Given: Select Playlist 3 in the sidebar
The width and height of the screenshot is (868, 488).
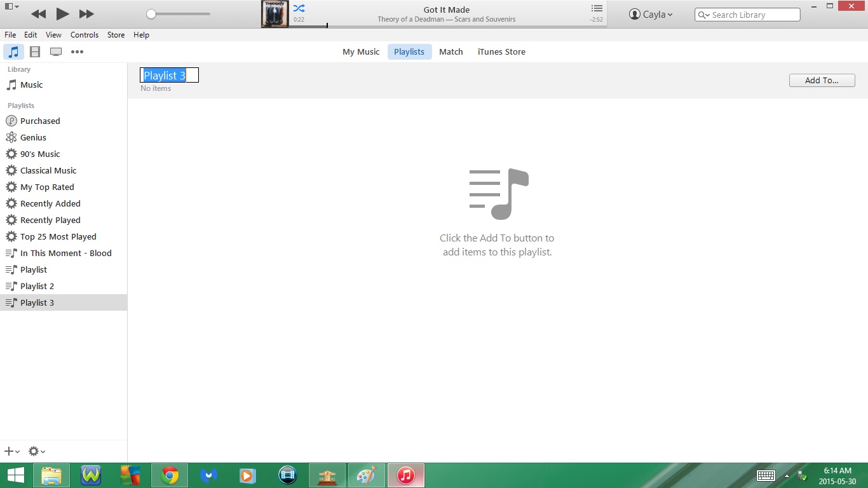Looking at the screenshot, I should pos(64,302).
